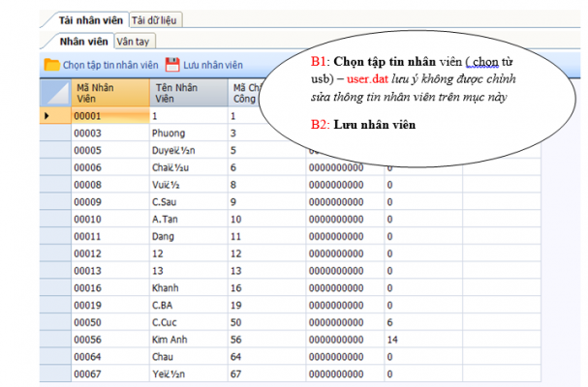The width and height of the screenshot is (588, 387).
Task: Click the row header beside employee 00010
Action: 53,220
